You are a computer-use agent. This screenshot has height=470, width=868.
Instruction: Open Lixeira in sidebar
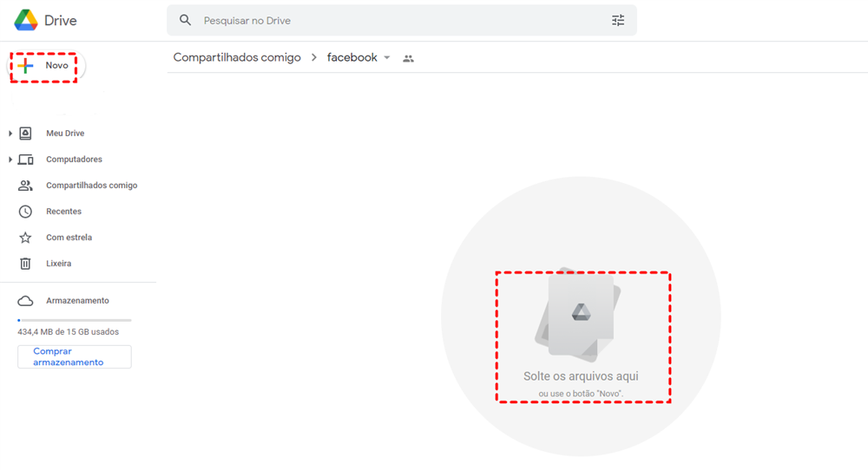pyautogui.click(x=59, y=264)
